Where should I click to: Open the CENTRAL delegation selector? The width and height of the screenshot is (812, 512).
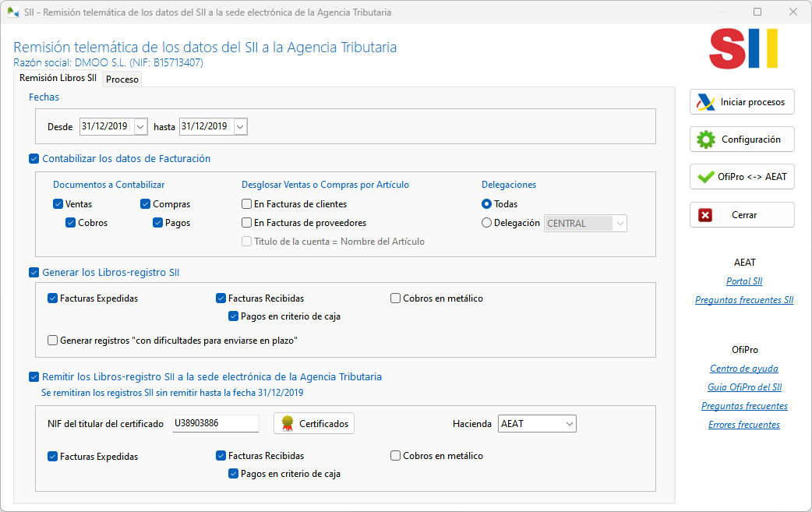[621, 223]
